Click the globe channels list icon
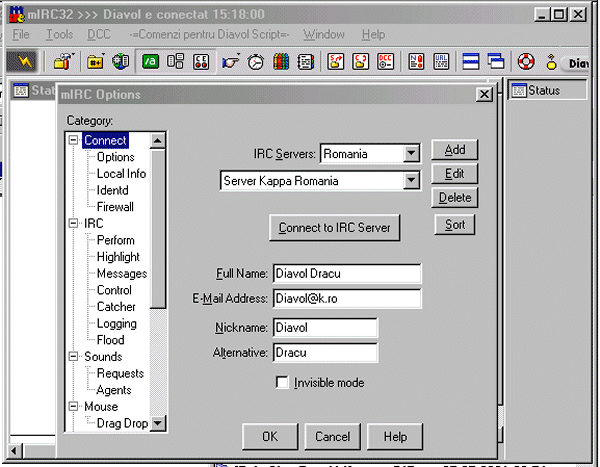The image size is (600, 467). point(120,61)
